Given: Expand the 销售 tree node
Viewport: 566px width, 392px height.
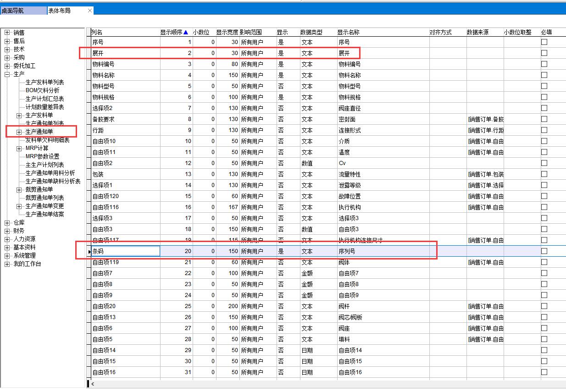Looking at the screenshot, I should click(x=7, y=33).
